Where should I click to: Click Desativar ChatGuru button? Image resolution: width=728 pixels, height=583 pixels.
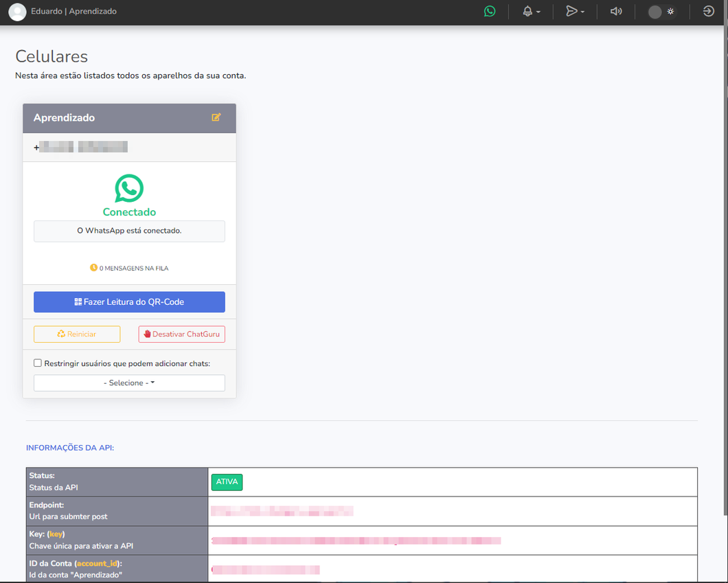coord(181,334)
